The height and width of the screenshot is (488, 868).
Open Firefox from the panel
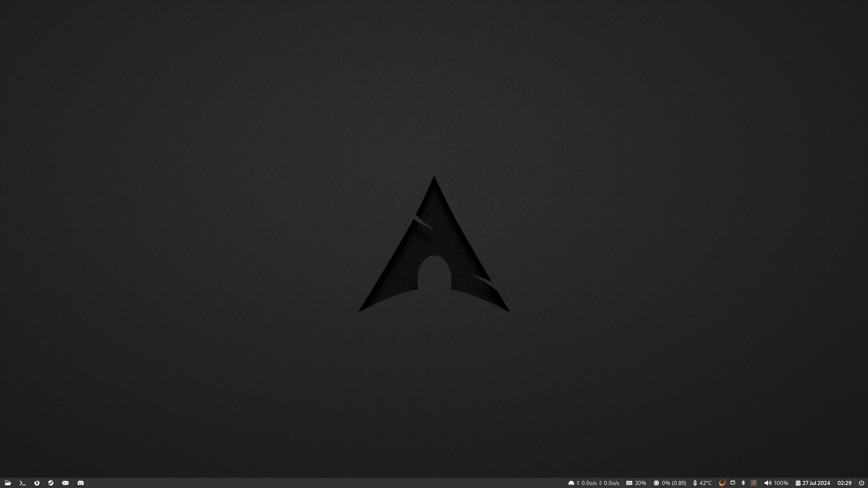click(37, 483)
